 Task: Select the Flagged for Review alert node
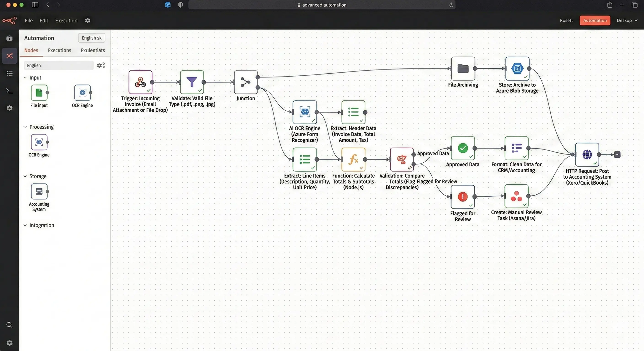point(462,197)
